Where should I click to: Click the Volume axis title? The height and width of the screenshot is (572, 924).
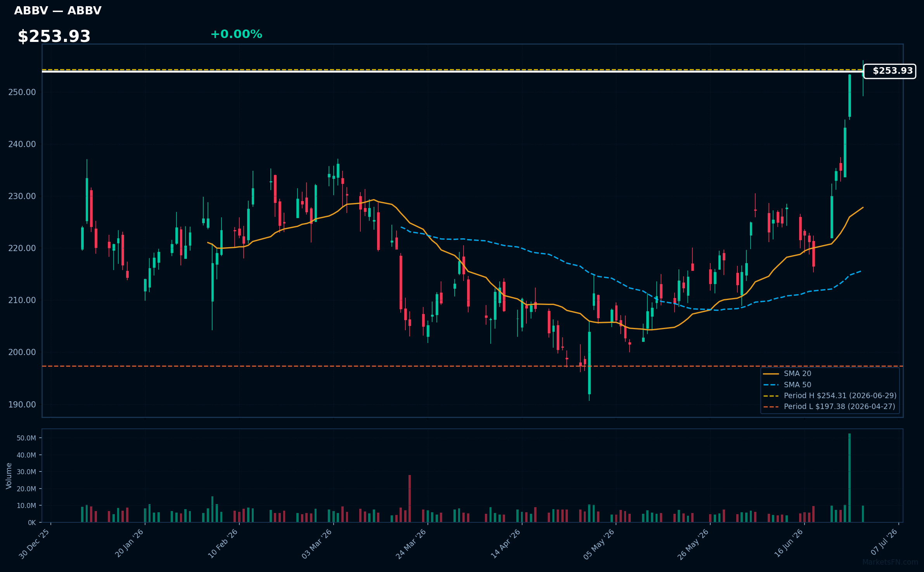(x=9, y=475)
